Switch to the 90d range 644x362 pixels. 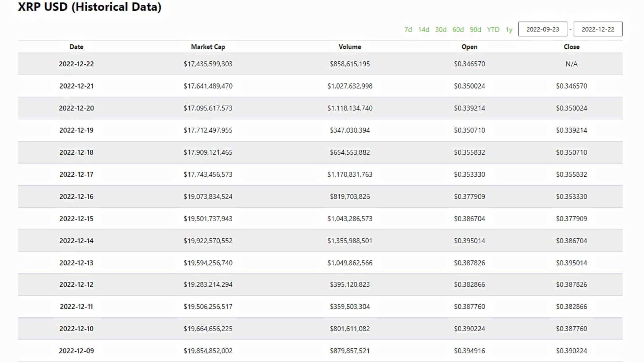(x=475, y=30)
